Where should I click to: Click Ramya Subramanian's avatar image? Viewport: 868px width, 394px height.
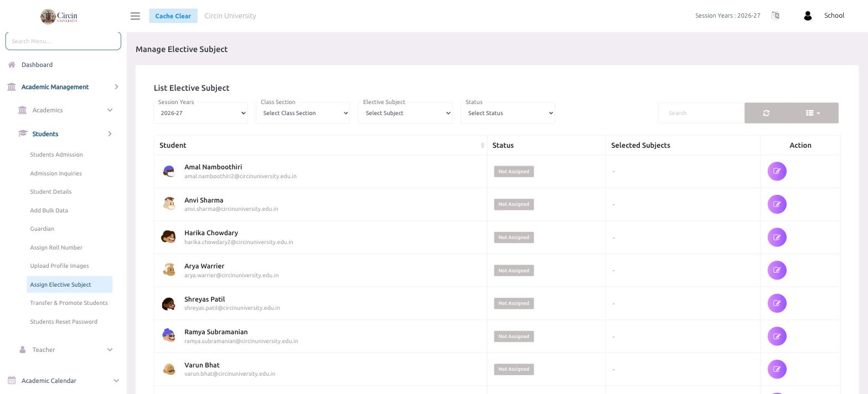click(169, 336)
